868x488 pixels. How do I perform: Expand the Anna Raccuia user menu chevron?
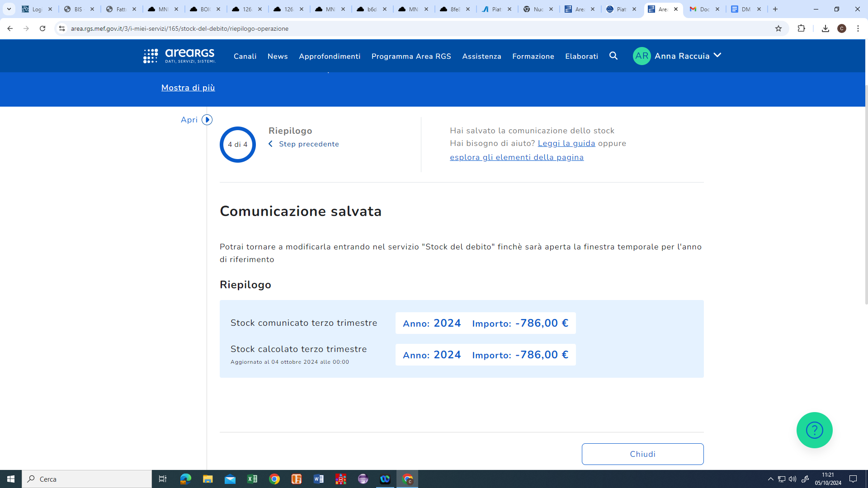(x=717, y=55)
